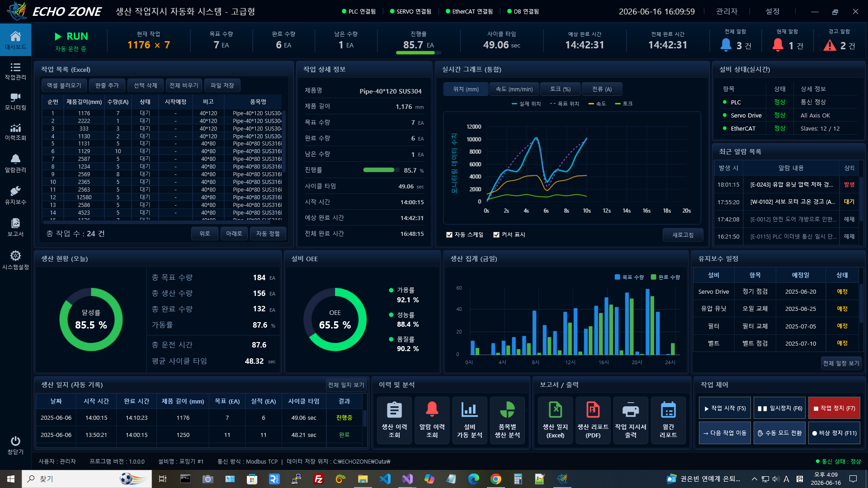Open the 월간 리포트 calendar icon

pyautogui.click(x=668, y=410)
